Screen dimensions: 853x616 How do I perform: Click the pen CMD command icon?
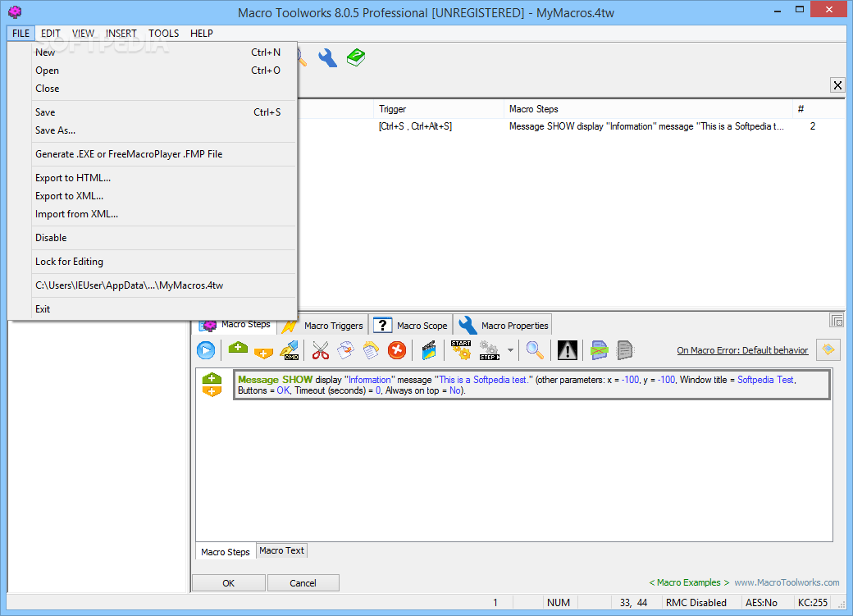coord(290,350)
